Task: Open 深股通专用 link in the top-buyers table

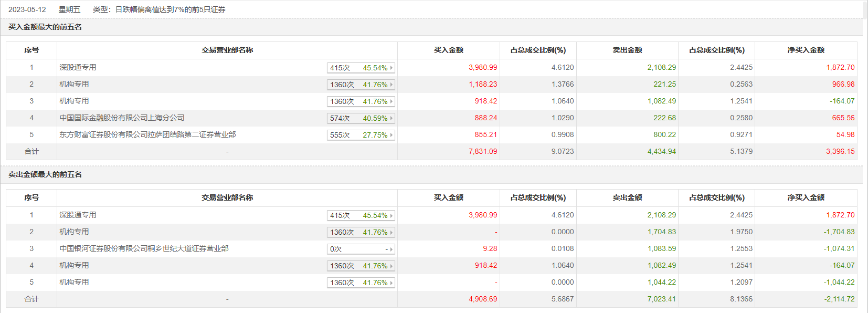Action: pos(78,67)
